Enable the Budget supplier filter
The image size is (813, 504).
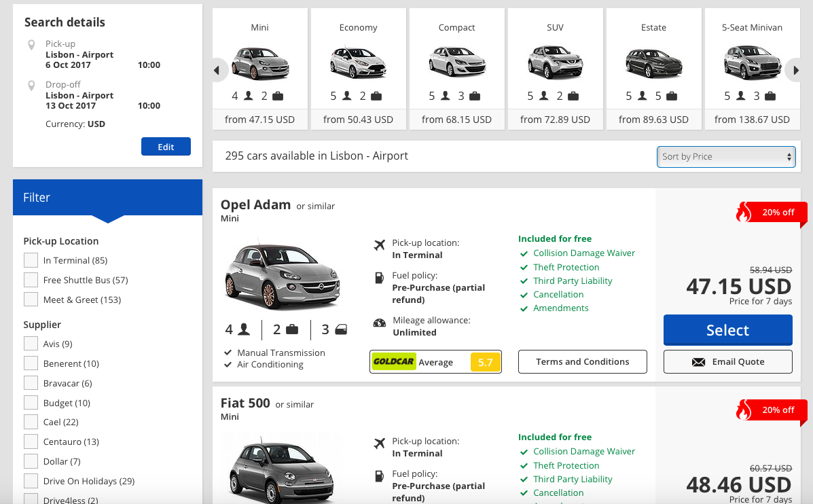pyautogui.click(x=31, y=403)
